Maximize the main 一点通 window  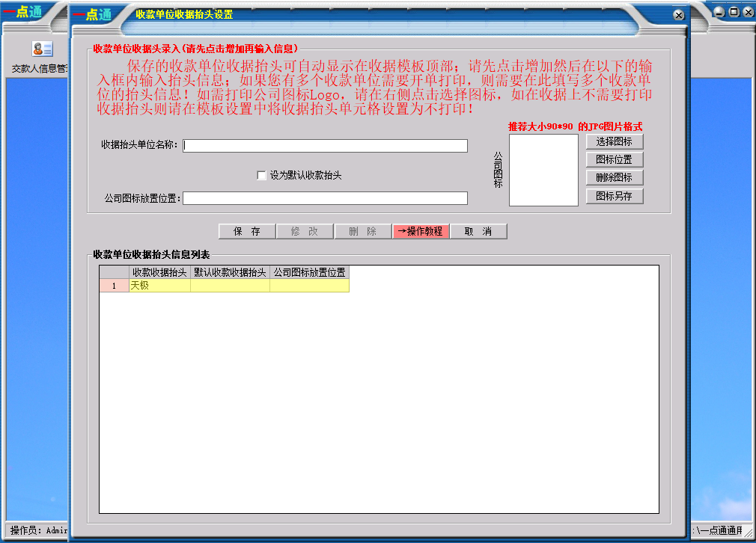pyautogui.click(x=734, y=12)
